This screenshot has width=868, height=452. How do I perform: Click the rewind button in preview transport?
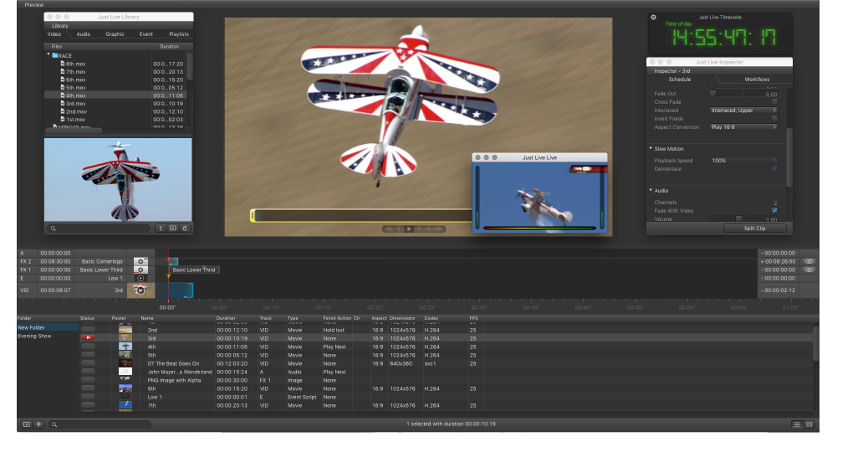click(x=389, y=229)
